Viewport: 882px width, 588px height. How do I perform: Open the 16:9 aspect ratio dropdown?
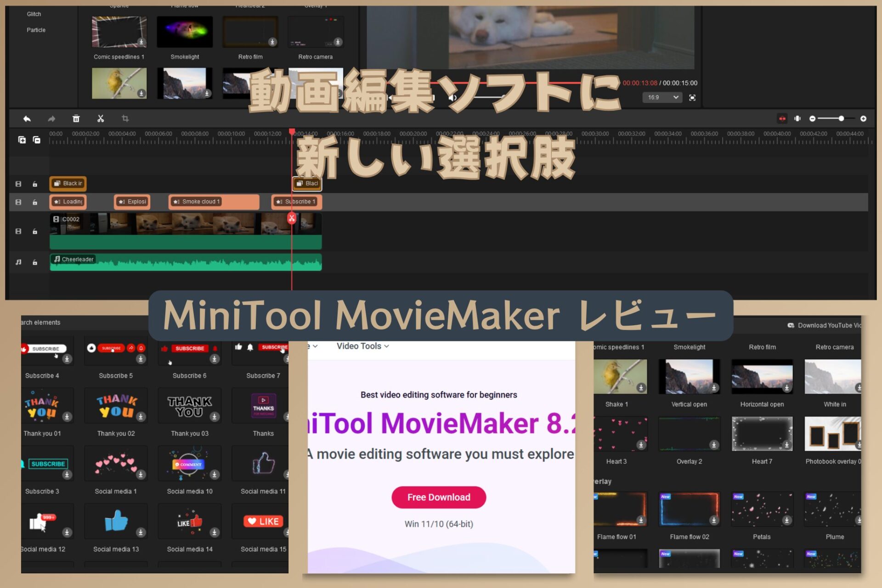tap(662, 97)
